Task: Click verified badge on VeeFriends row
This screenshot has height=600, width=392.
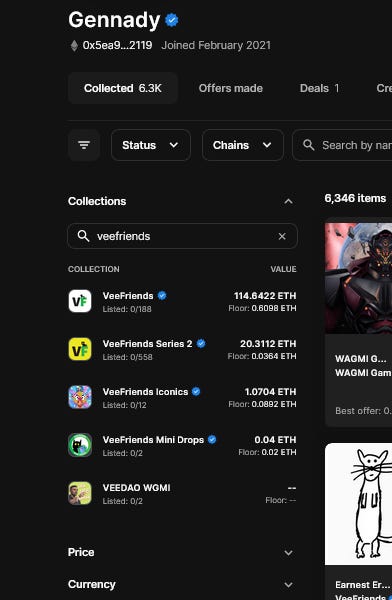Action: [162, 295]
